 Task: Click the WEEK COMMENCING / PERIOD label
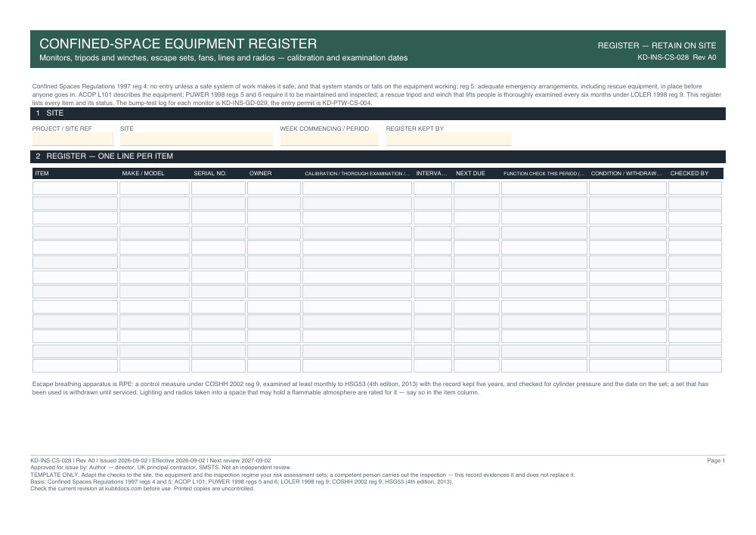tap(324, 128)
